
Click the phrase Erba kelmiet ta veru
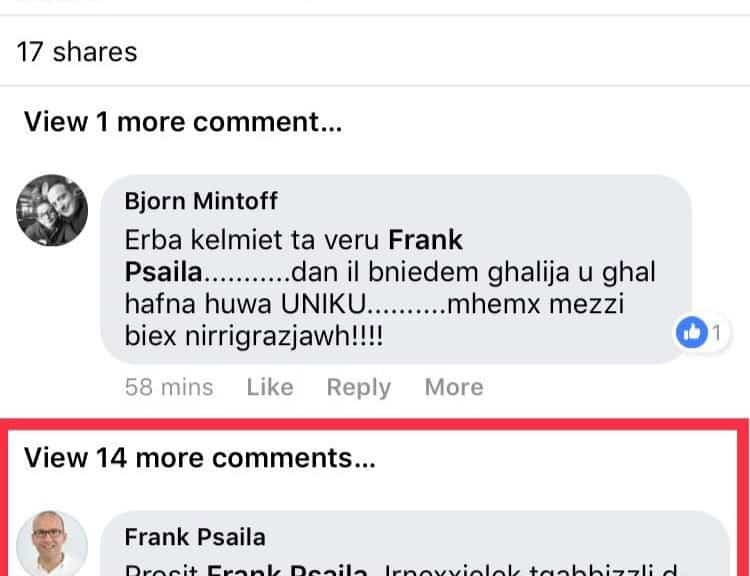point(252,240)
